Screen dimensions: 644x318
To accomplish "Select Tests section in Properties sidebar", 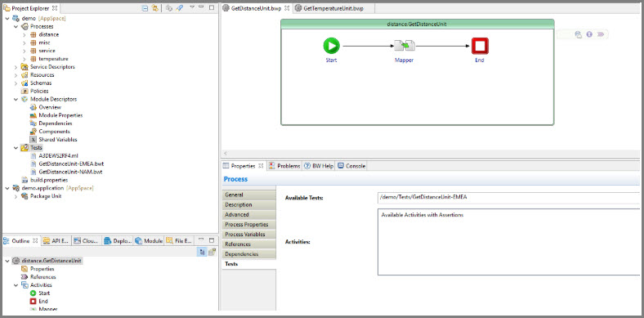I will 248,264.
